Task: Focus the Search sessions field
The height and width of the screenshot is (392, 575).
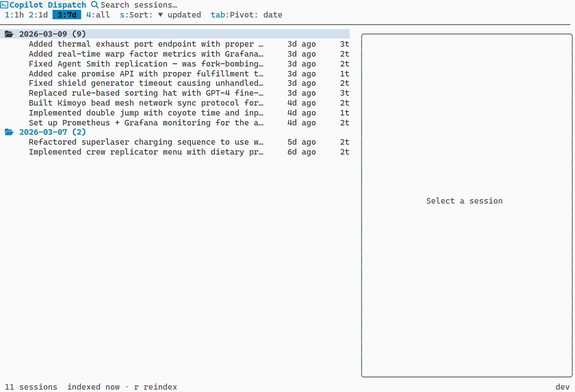Action: click(139, 5)
